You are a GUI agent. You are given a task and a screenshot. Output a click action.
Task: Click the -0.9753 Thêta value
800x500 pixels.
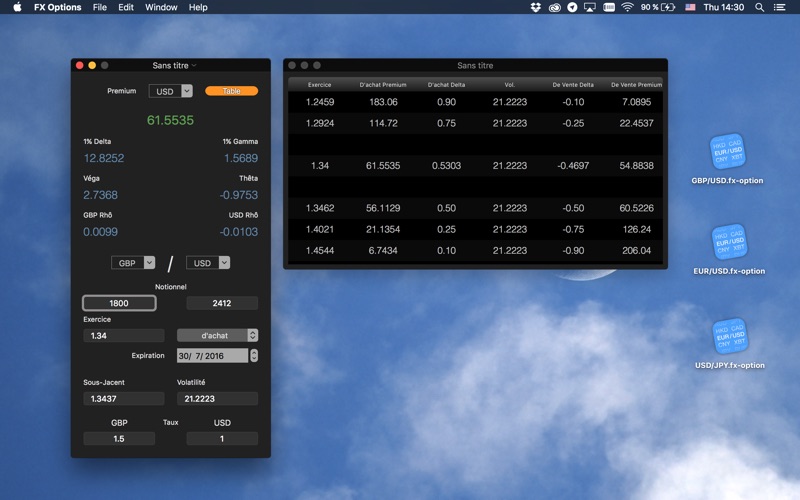pyautogui.click(x=239, y=195)
